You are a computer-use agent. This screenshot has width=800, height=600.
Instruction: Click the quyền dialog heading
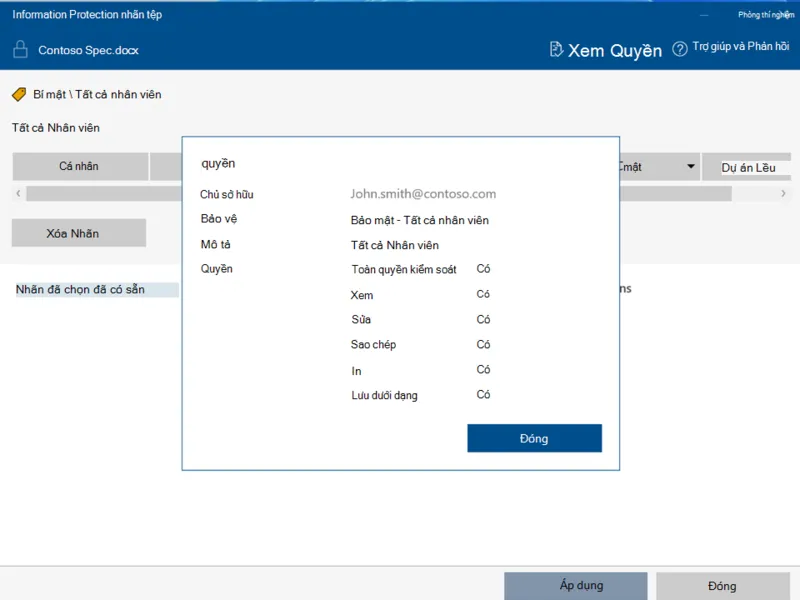pos(218,164)
